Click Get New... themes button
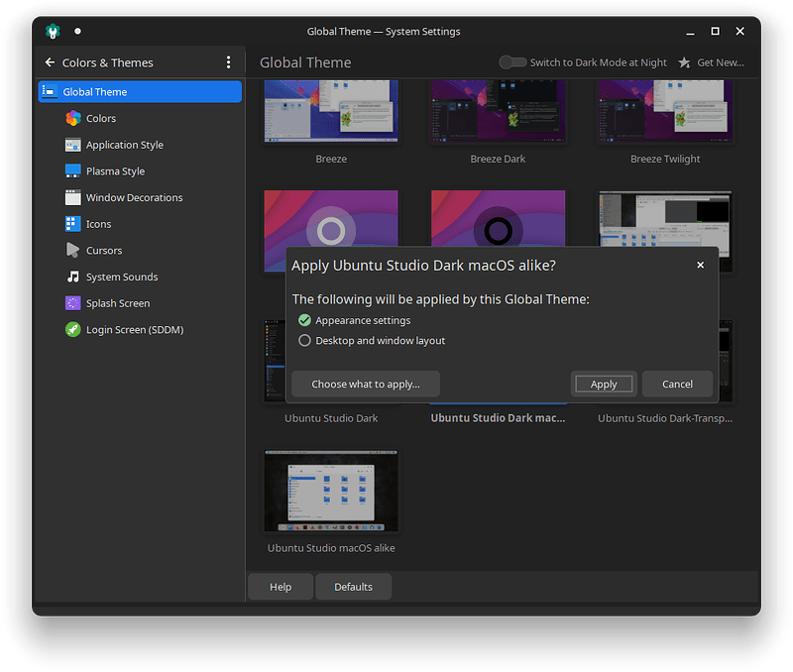The width and height of the screenshot is (793, 672). (x=711, y=62)
